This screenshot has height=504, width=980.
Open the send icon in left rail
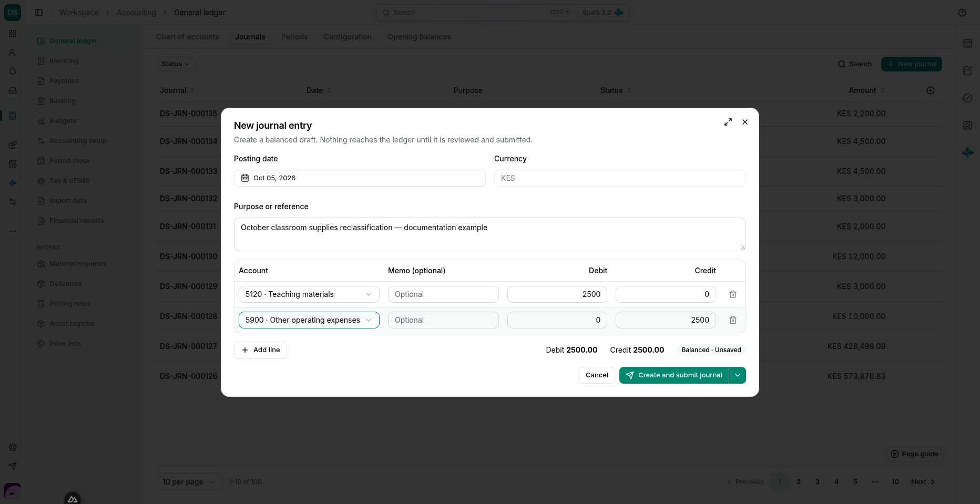13,466
